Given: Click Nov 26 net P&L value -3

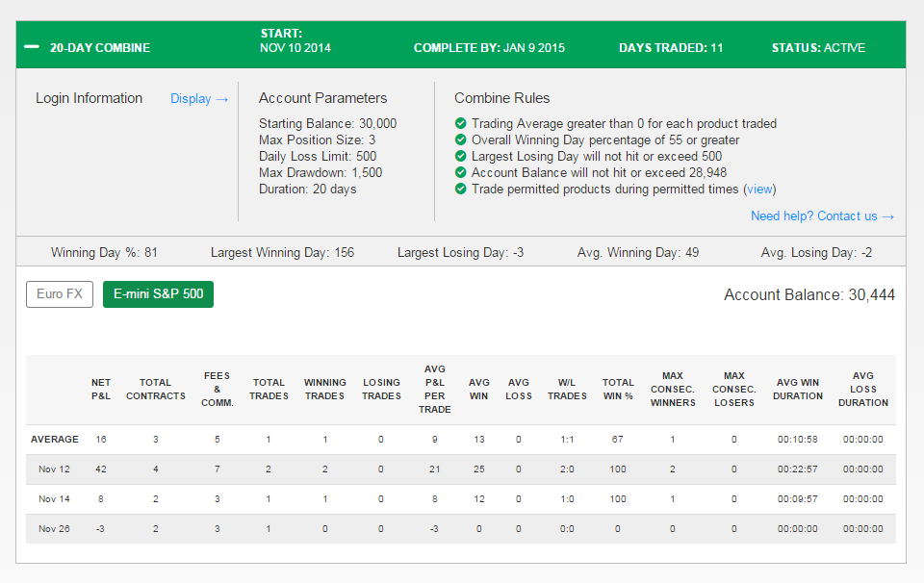Looking at the screenshot, I should pyautogui.click(x=100, y=529).
